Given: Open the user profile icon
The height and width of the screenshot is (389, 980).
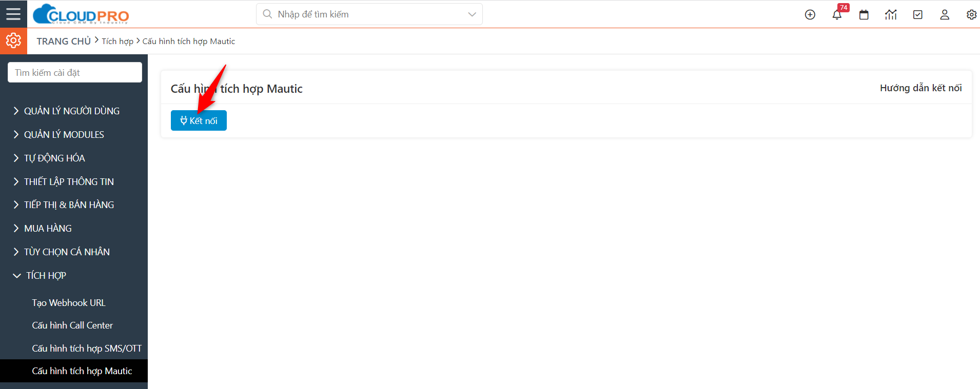Looking at the screenshot, I should (945, 15).
